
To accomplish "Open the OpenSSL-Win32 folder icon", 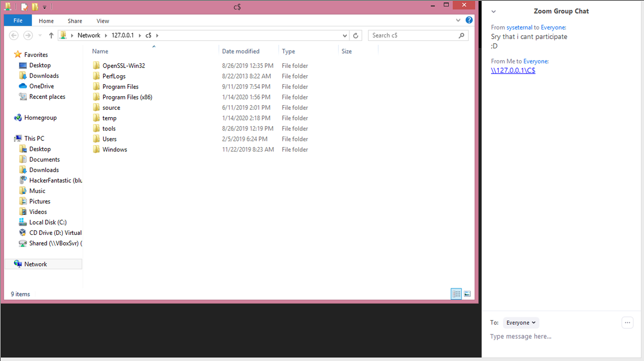I will [x=97, y=66].
